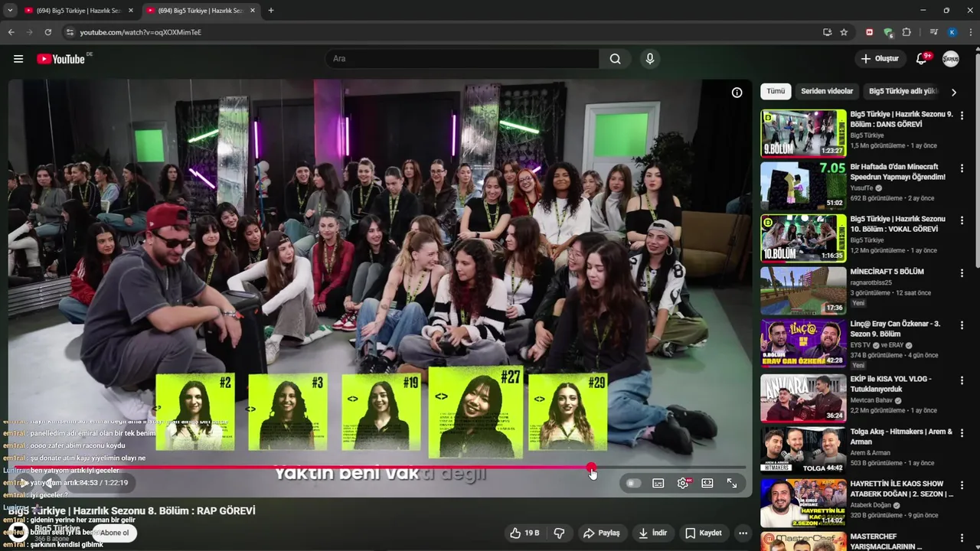Select the Seriden videolar chip
Viewport: 980px width, 551px height.
[827, 91]
